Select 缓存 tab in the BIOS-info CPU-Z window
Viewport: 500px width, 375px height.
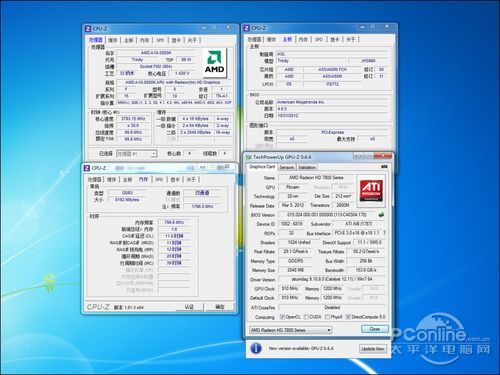pos(271,40)
